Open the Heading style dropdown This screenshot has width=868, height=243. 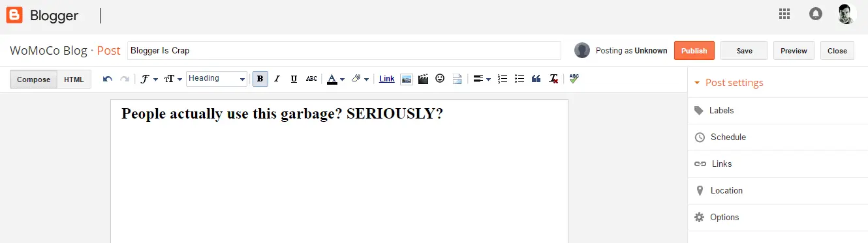[217, 79]
